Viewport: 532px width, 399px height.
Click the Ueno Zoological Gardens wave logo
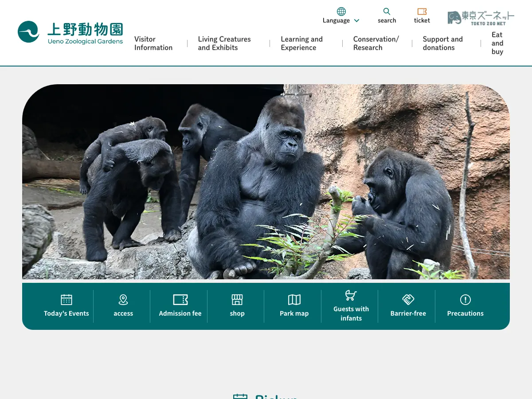[28, 32]
